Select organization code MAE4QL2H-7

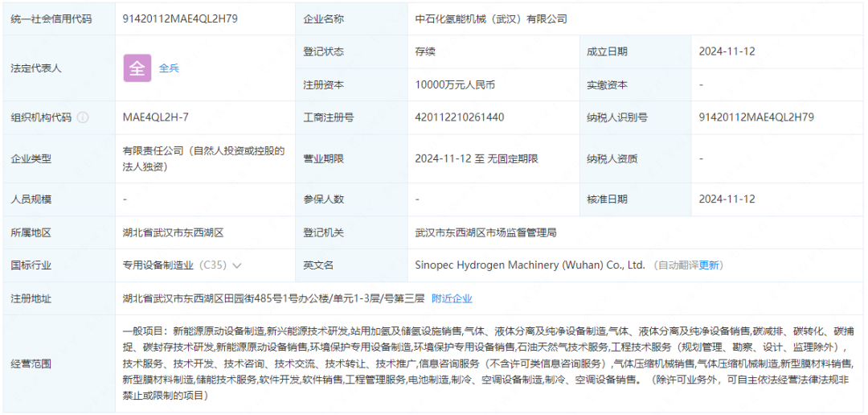tap(156, 117)
